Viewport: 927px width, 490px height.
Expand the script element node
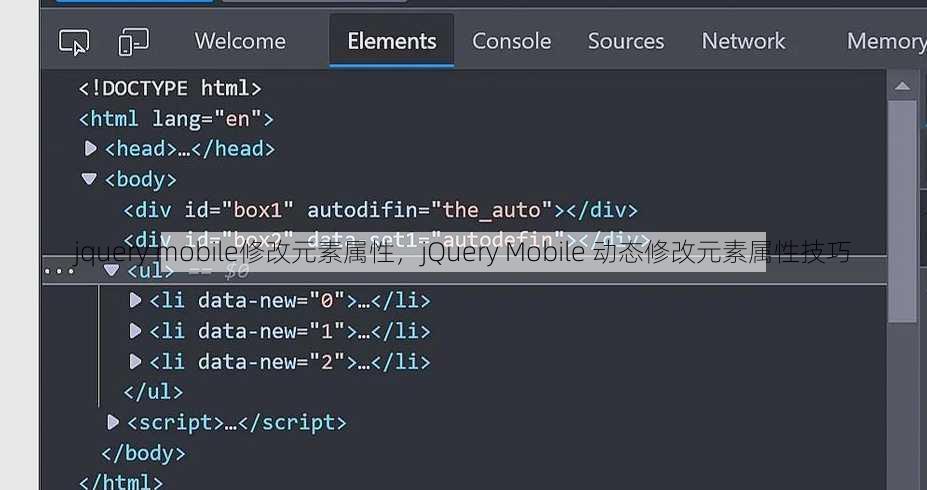coord(113,422)
